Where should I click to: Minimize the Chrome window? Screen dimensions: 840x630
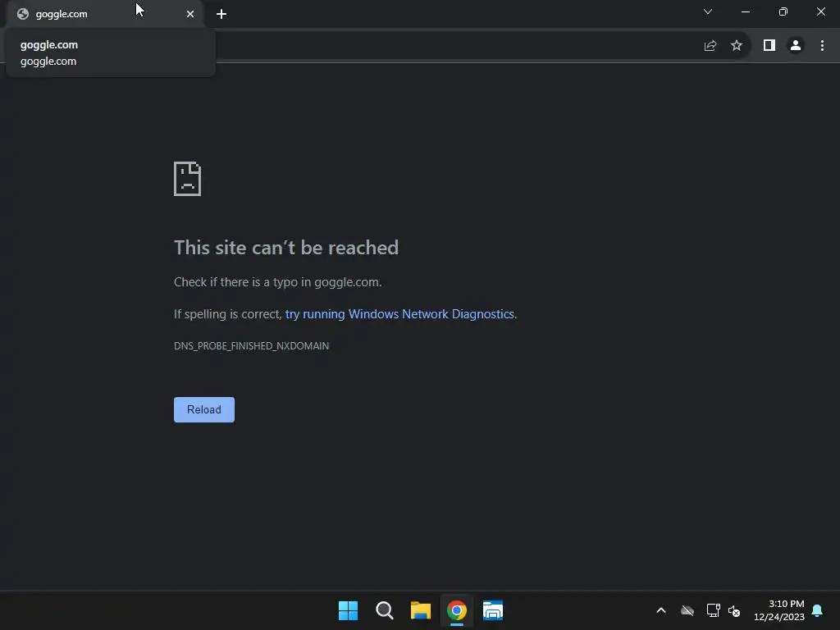pyautogui.click(x=746, y=11)
